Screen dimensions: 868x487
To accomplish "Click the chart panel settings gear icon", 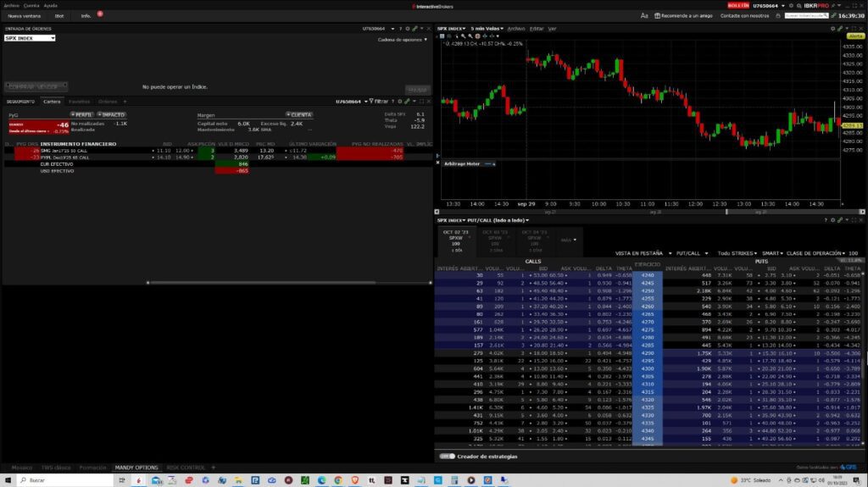I will click(x=832, y=29).
